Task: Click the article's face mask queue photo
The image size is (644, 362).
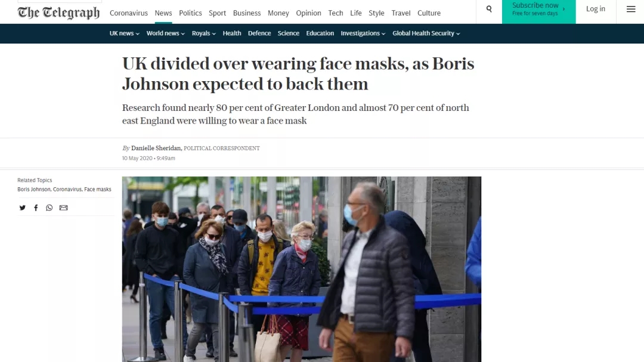Action: 302,269
